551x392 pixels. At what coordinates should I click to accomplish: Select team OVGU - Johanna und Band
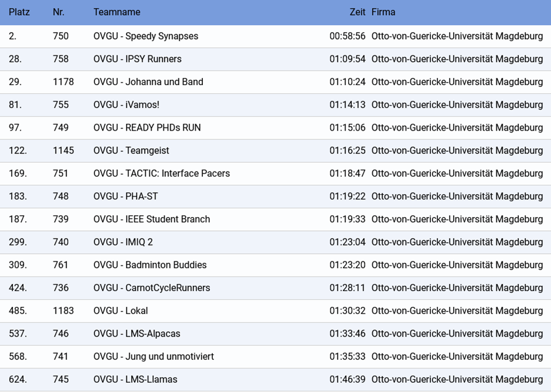[148, 82]
